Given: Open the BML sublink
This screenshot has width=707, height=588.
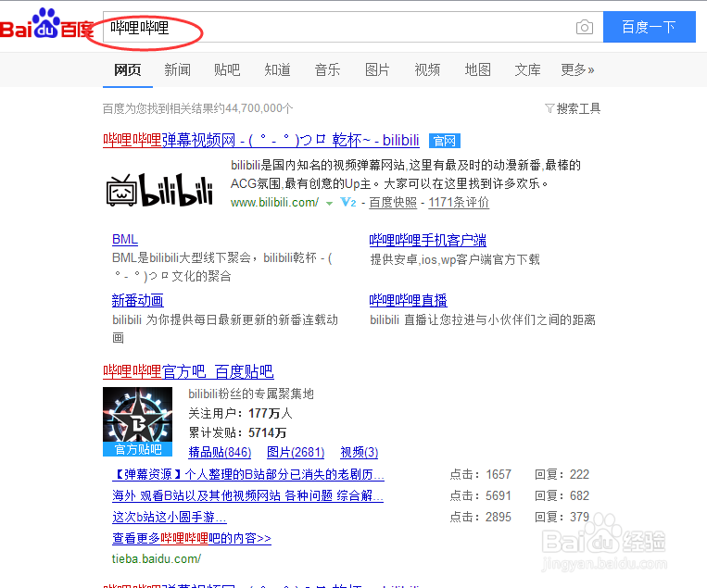Looking at the screenshot, I should pos(125,239).
